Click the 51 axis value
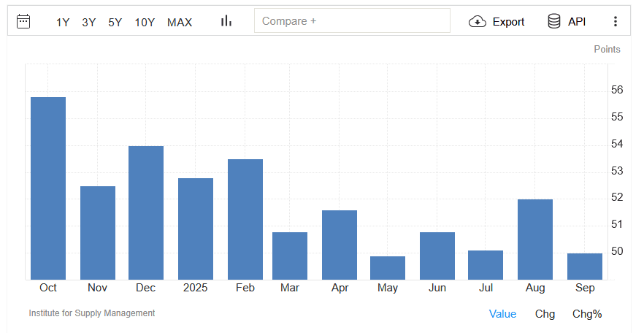Screen dimensions: 644x333 (617, 225)
